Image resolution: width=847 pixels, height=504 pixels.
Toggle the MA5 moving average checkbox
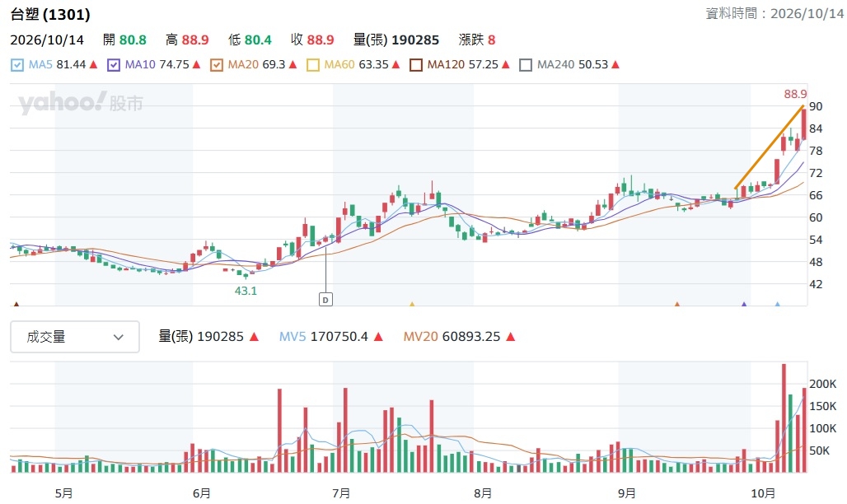(17, 65)
